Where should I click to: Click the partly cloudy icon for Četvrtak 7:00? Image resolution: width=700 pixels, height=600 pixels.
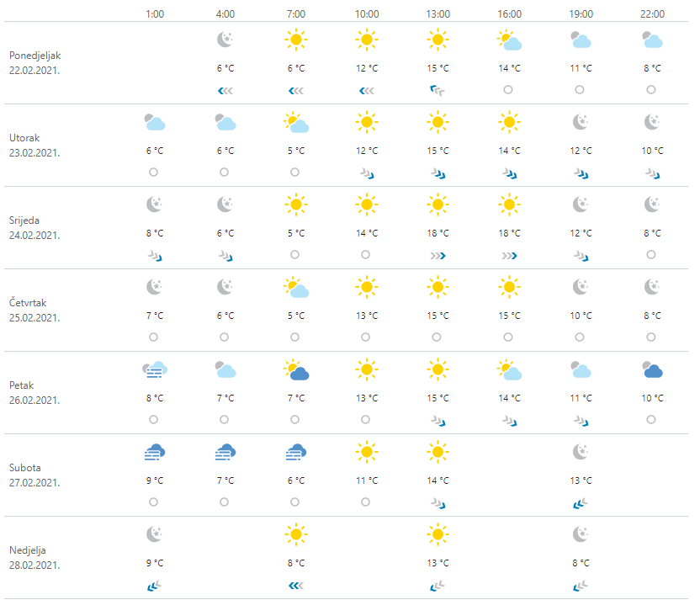click(x=295, y=287)
